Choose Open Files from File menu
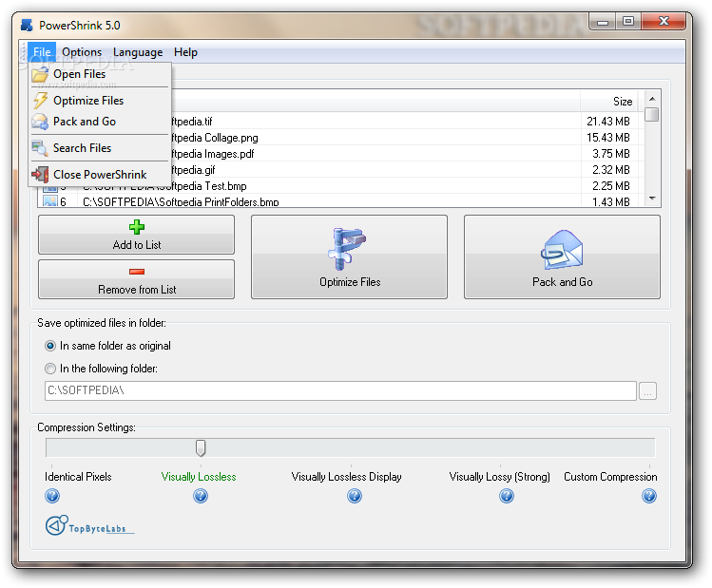712x588 pixels. click(100, 74)
